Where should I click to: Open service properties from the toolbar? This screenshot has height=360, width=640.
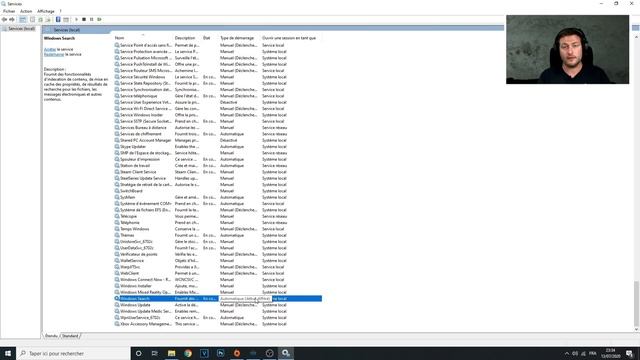tap(33, 20)
